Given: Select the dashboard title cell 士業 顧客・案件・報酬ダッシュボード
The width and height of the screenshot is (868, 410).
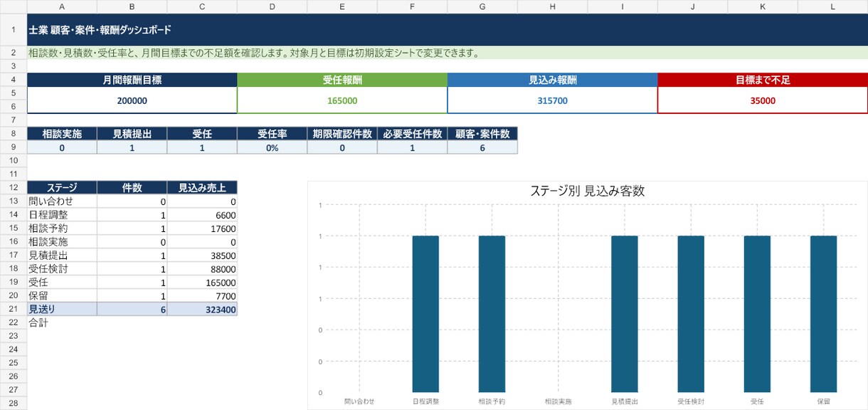Looking at the screenshot, I should click(448, 30).
